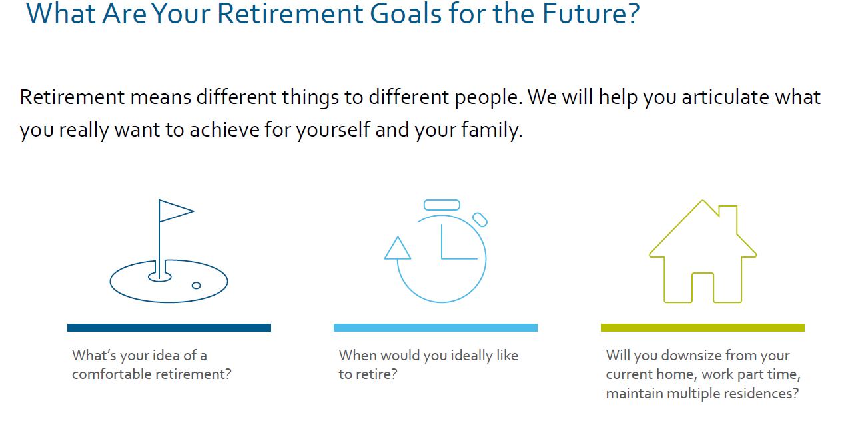
Task: Click the stopwatch's top crown button
Action: coord(442,205)
